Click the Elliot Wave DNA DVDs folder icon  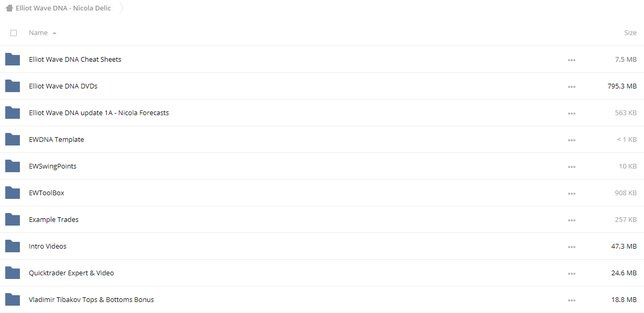(13, 86)
